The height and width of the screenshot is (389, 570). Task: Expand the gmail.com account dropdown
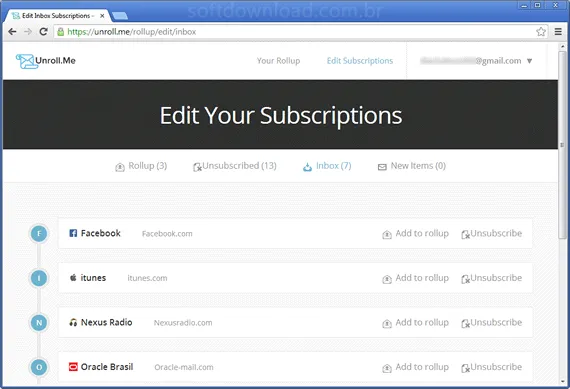pyautogui.click(x=529, y=61)
